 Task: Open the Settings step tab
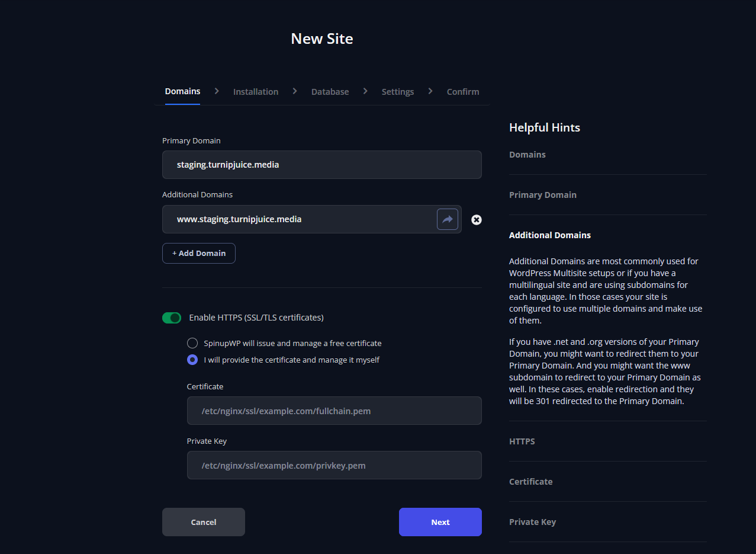397,92
